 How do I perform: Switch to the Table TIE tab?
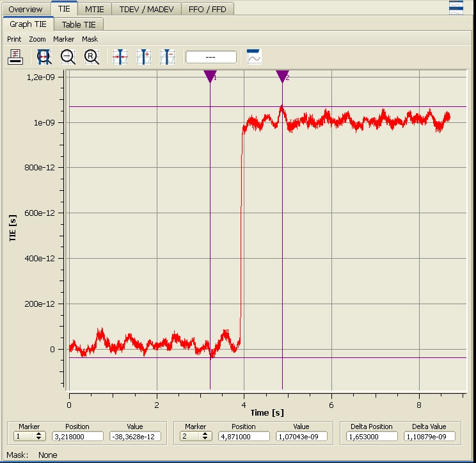click(79, 25)
